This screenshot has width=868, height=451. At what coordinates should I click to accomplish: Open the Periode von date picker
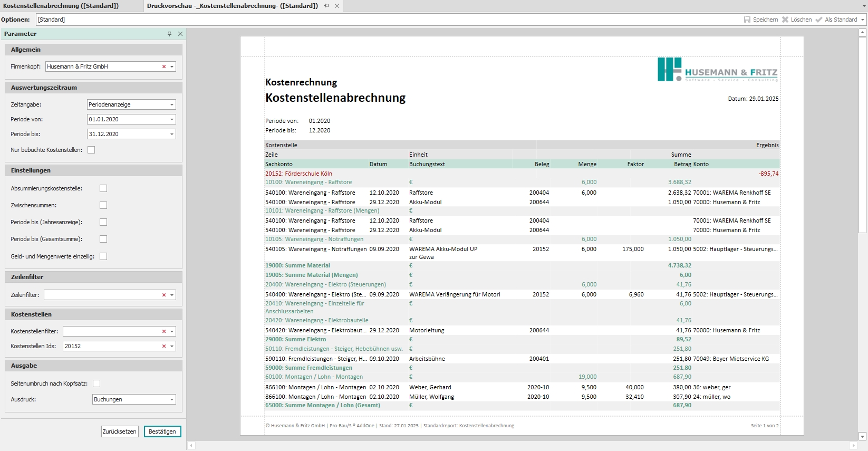click(172, 119)
